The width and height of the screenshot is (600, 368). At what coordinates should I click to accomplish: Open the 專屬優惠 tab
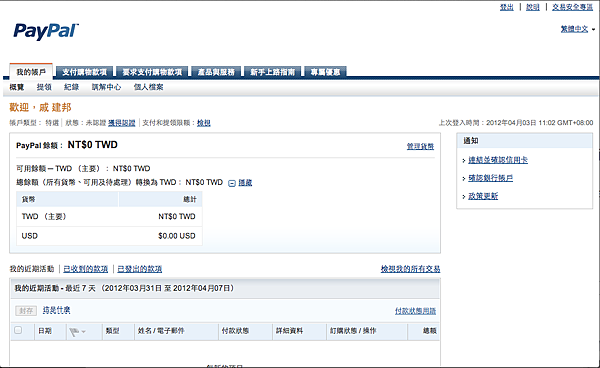(x=325, y=72)
